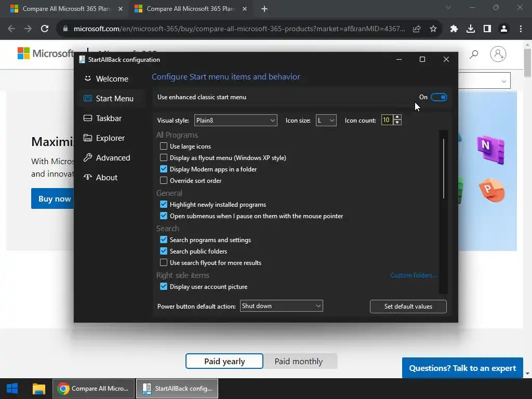Open Power button default action dropdown
Viewport: 532px width, 399px height.
pyautogui.click(x=281, y=306)
